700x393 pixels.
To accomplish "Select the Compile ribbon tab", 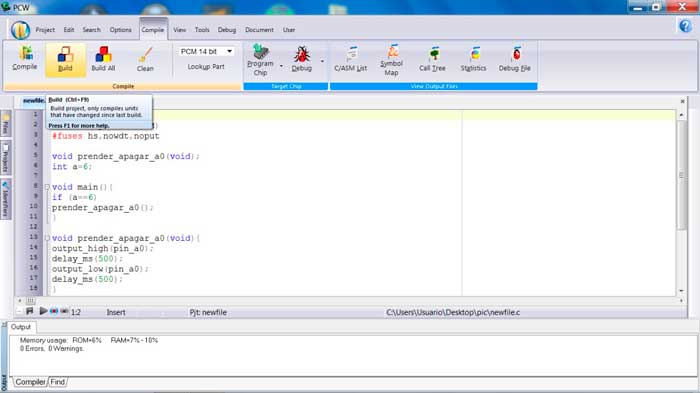I will coord(153,30).
